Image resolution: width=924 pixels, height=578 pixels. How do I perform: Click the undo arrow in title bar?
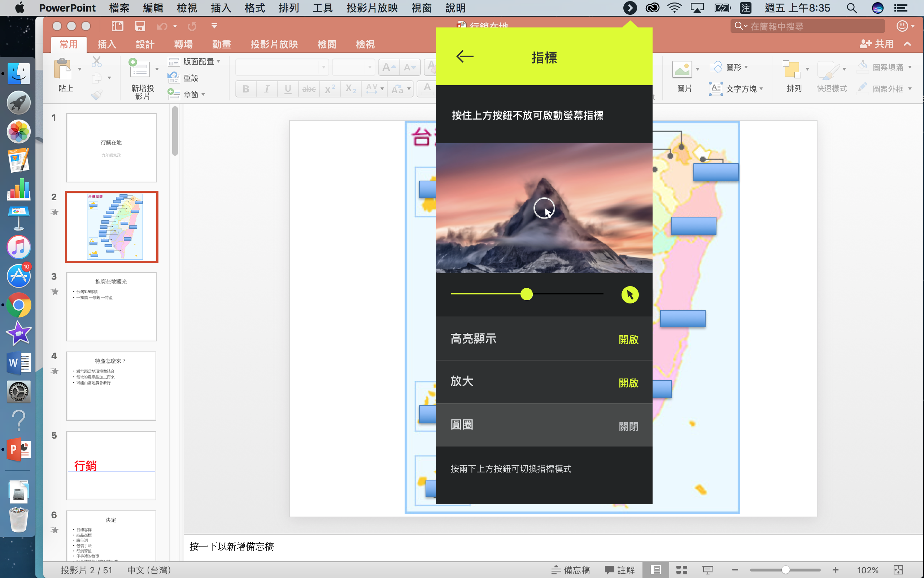pos(161,26)
